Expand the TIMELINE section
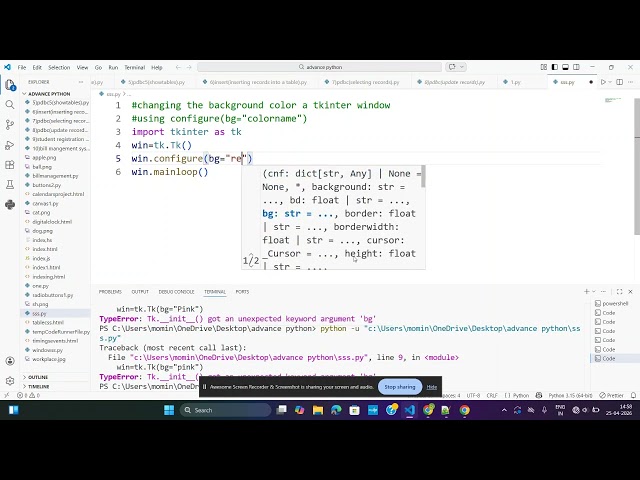This screenshot has width=640, height=480. 38,386
